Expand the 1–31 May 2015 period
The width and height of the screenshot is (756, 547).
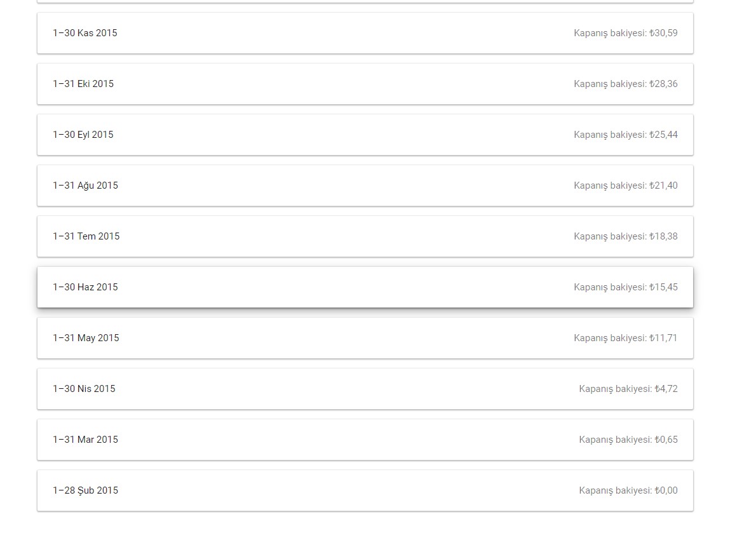tap(365, 338)
